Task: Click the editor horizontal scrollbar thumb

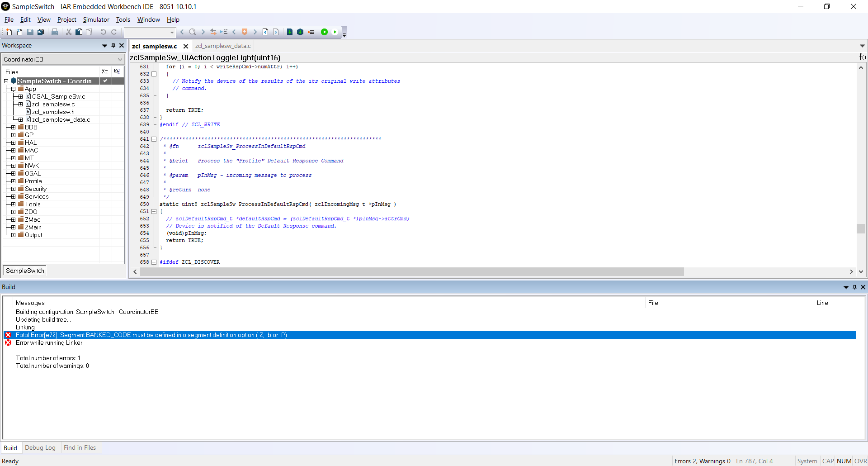Action: (x=412, y=271)
